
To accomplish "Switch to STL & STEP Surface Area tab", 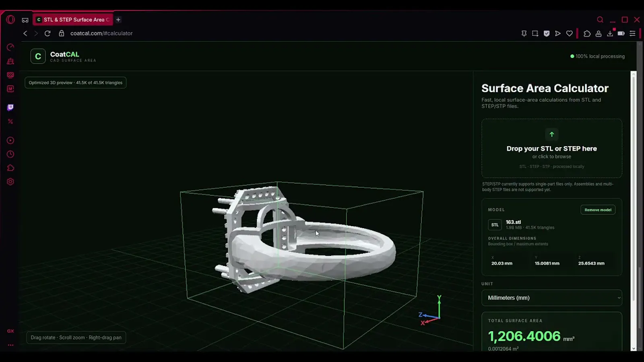I will [x=72, y=19].
